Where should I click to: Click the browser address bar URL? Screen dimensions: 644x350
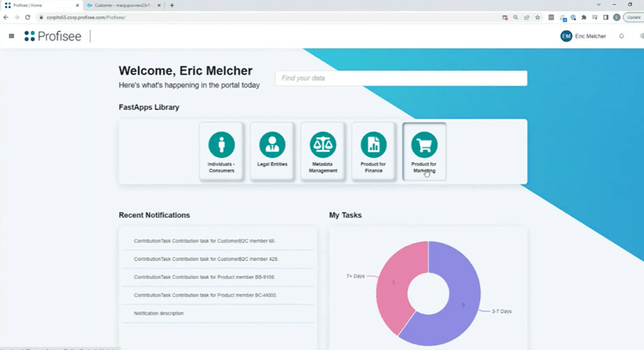[x=86, y=17]
